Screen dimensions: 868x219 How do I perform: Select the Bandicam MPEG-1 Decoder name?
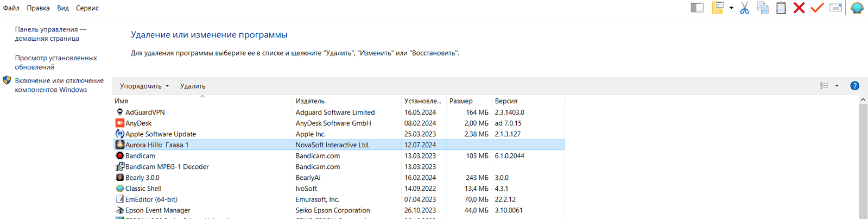pyautogui.click(x=167, y=167)
